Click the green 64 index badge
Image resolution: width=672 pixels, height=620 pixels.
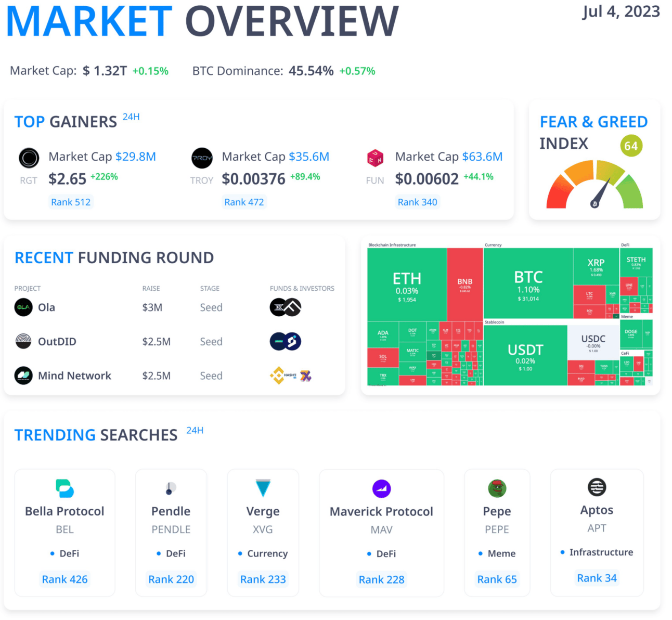(631, 146)
